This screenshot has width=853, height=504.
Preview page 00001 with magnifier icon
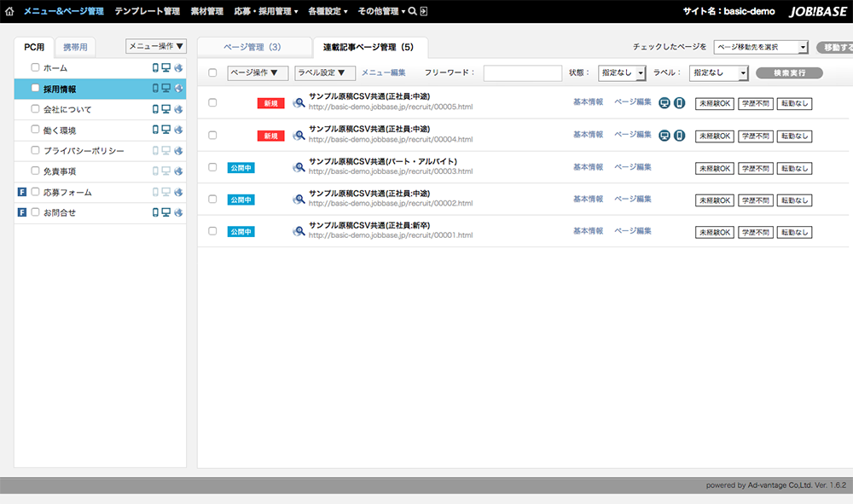[299, 232]
